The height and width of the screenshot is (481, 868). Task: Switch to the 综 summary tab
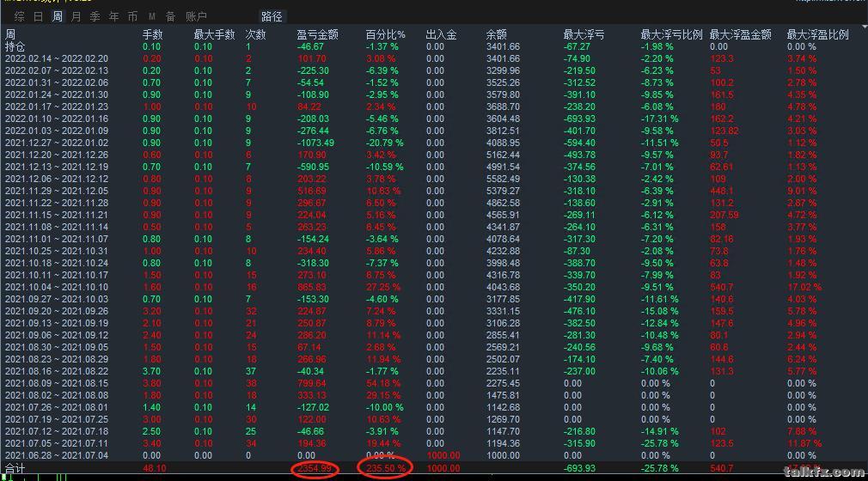click(x=19, y=16)
